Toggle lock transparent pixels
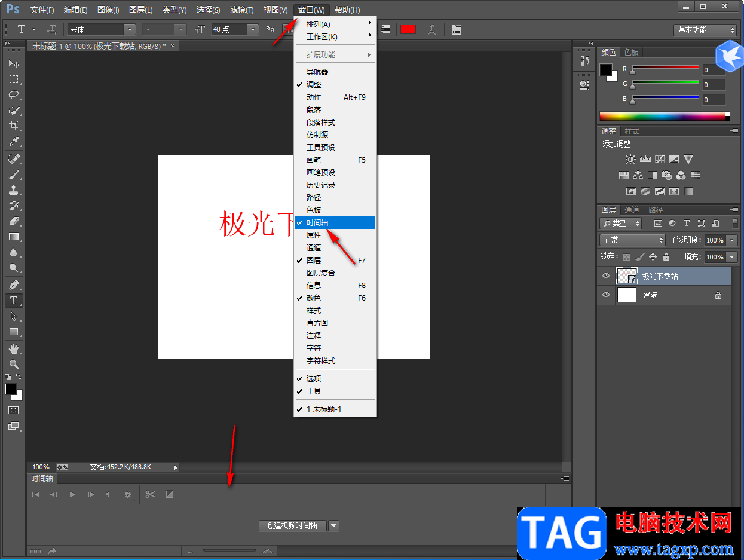 (626, 257)
